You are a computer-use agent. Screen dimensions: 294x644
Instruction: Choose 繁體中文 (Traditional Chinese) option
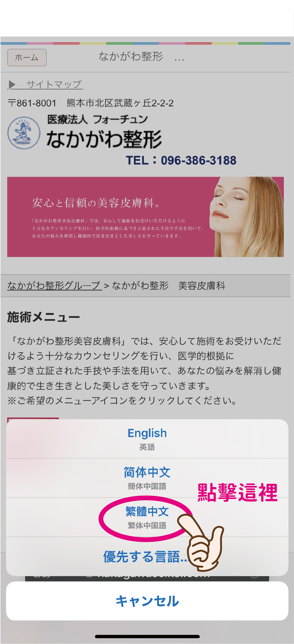point(147,517)
